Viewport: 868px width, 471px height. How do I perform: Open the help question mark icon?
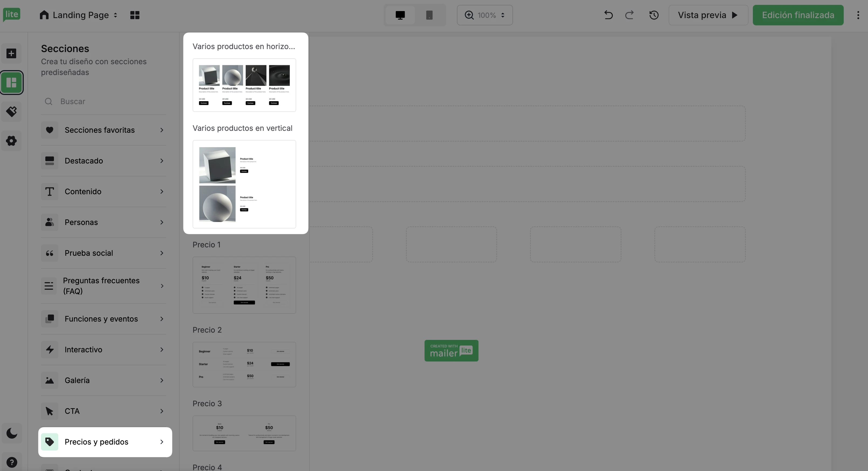[11, 462]
